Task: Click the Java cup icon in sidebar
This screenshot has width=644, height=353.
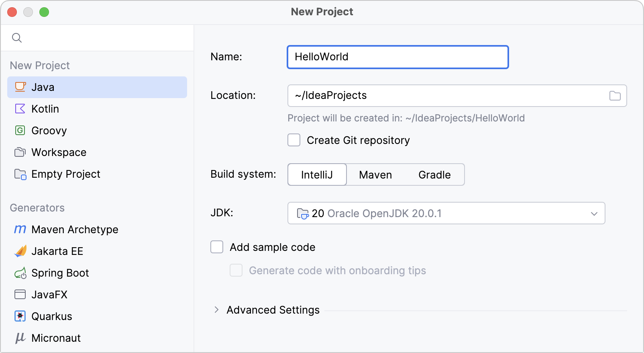Action: coord(20,87)
